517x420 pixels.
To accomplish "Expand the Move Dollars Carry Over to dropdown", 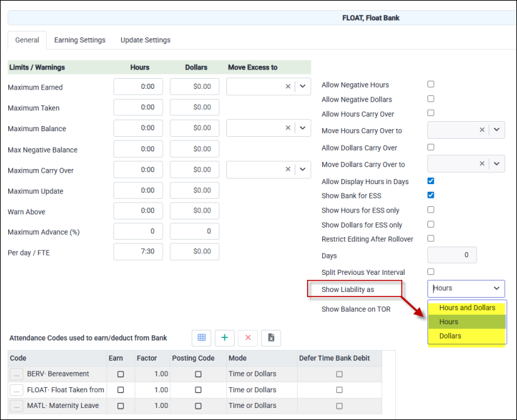I will (x=497, y=164).
